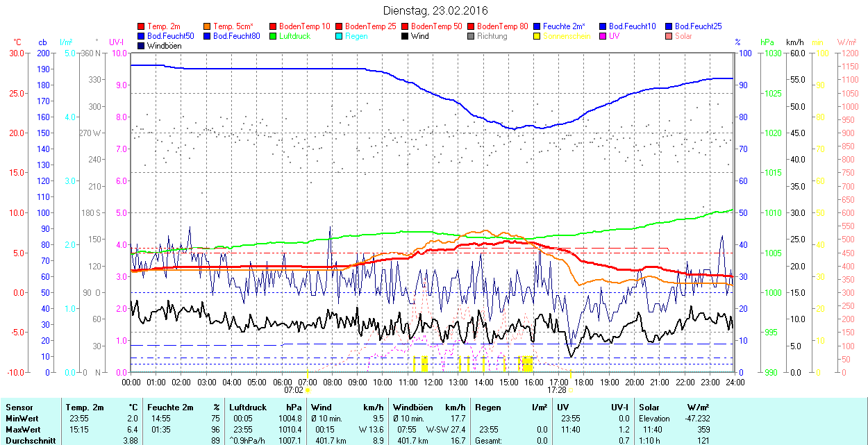Click the yellow Sonnenschein legend square

537,36
